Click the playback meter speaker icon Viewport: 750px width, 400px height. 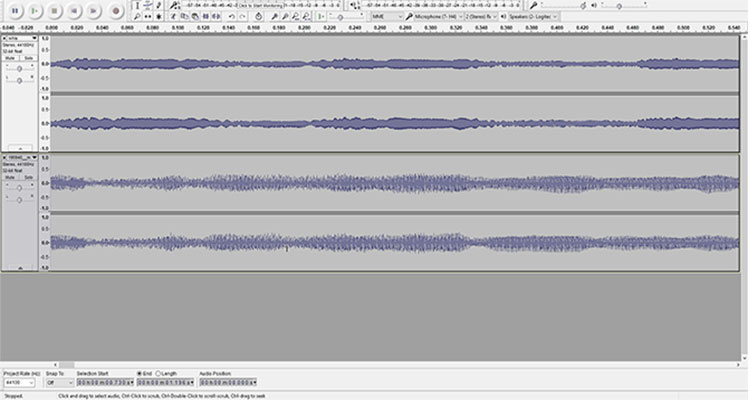(x=354, y=5)
